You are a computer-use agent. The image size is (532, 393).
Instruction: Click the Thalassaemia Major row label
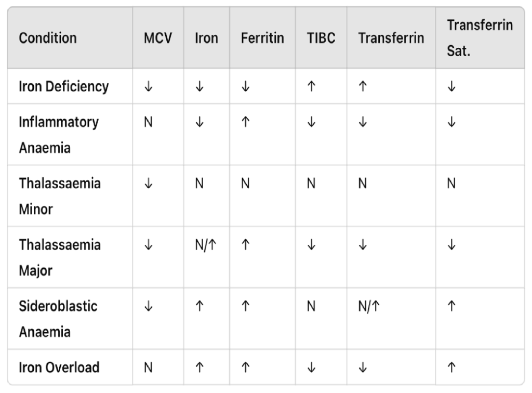tap(59, 257)
